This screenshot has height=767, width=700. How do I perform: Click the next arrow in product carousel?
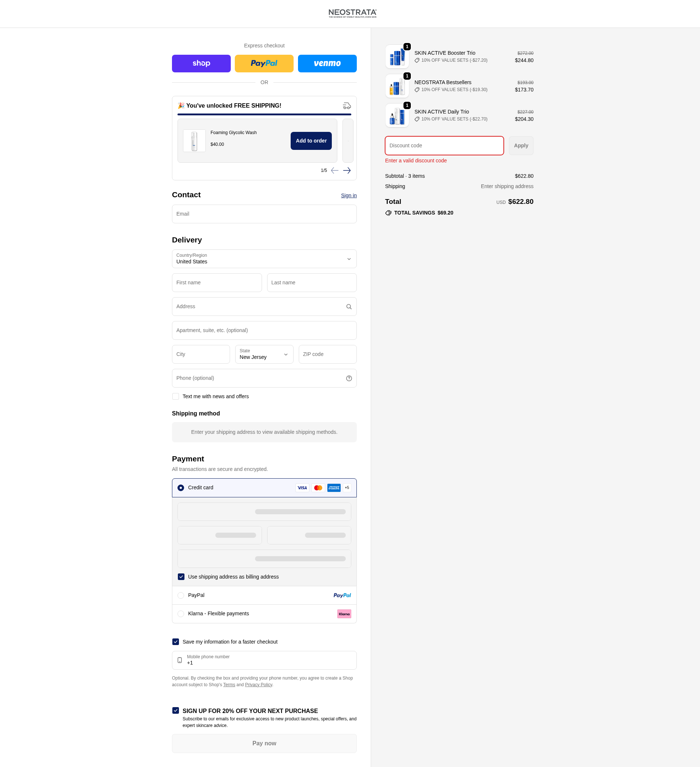click(x=347, y=170)
